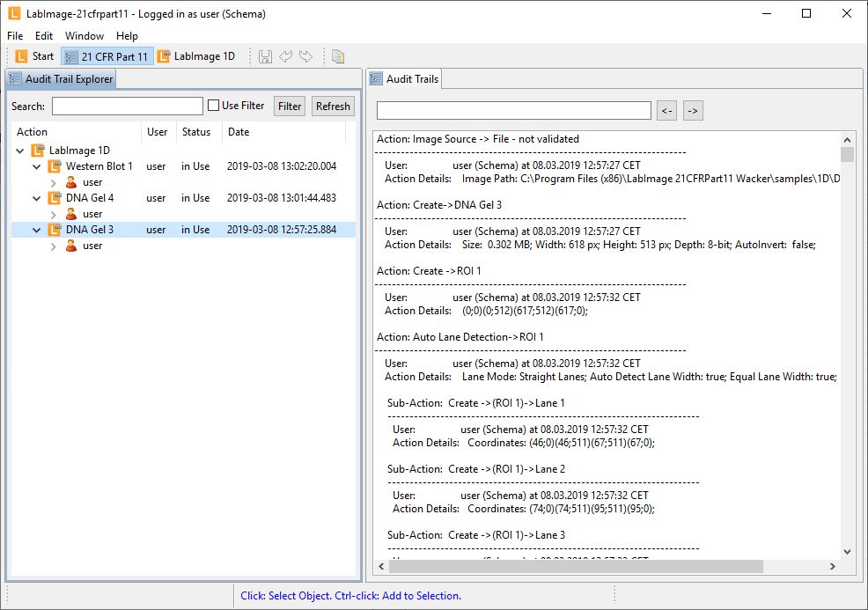Enable the Use Filter checkbox
This screenshot has width=868, height=610.
click(213, 105)
